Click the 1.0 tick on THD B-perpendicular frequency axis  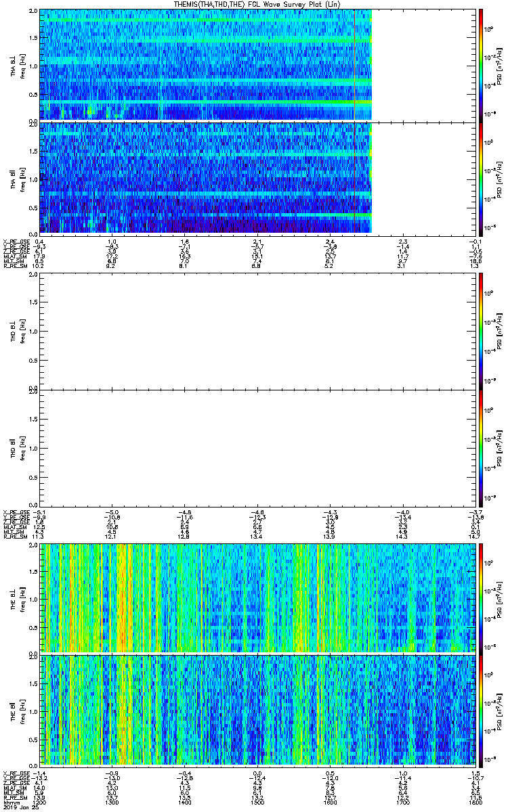point(33,330)
